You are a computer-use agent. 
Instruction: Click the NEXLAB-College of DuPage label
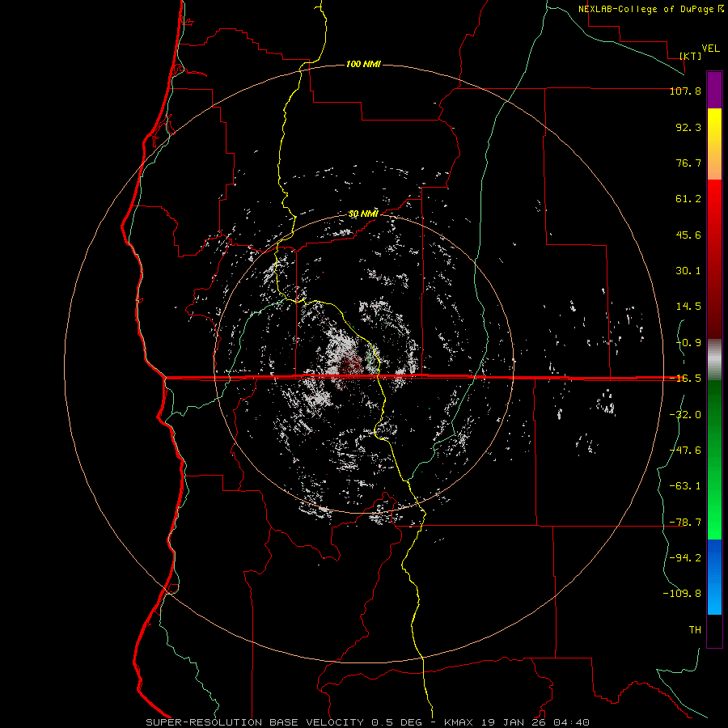(x=650, y=9)
